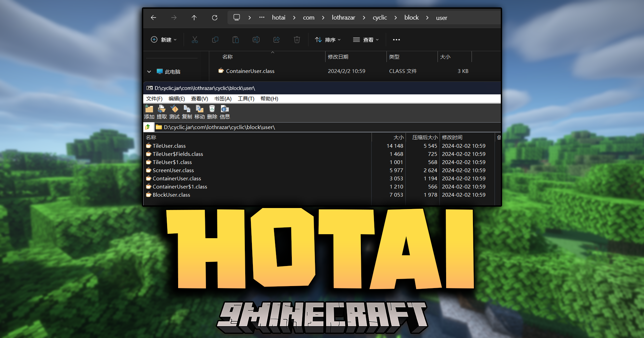This screenshot has width=644, height=338.
Task: Collapse the 此电脑 (This PC) tree node
Action: 149,72
